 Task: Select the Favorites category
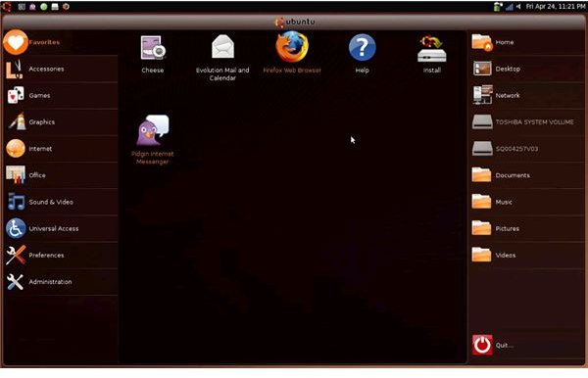point(61,42)
